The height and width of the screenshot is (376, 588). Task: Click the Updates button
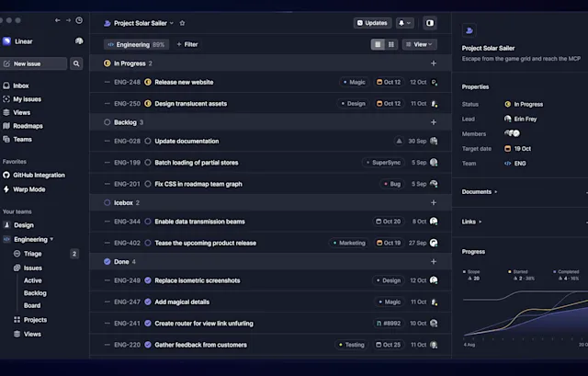pyautogui.click(x=372, y=23)
